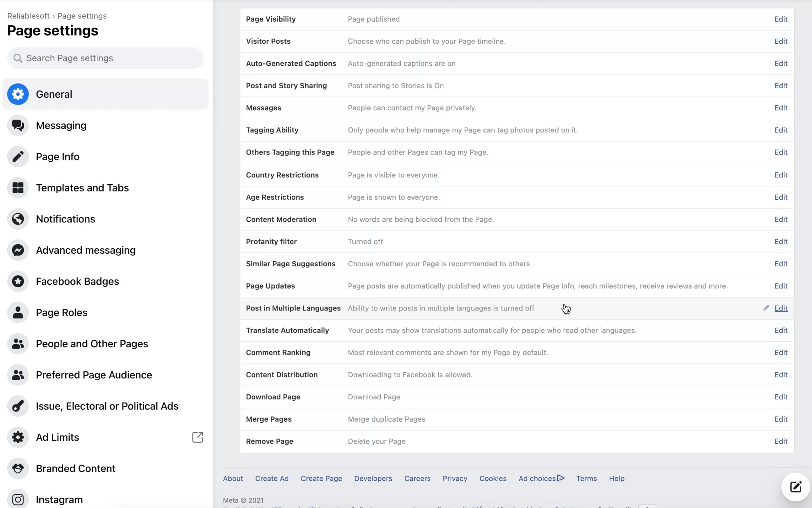812x508 pixels.
Task: Click 'Page published' status text
Action: tap(373, 19)
